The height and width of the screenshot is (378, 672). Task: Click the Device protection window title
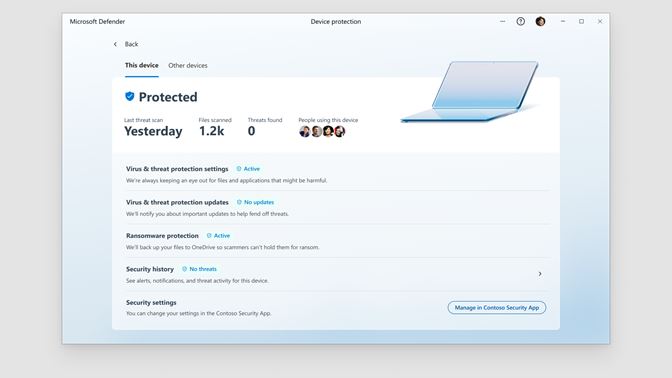coord(336,21)
